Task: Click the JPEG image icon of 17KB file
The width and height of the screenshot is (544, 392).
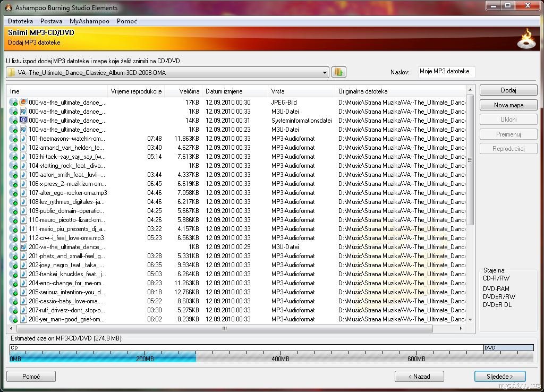Action: tap(23, 102)
